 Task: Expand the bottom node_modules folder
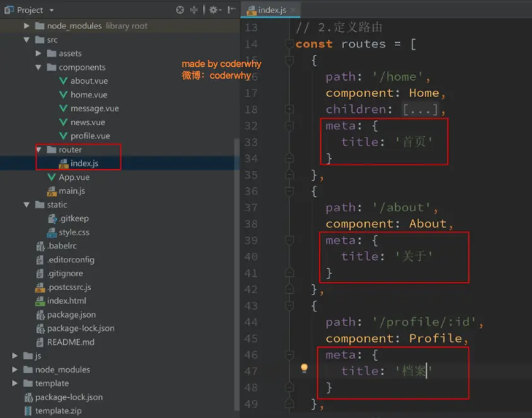14,369
